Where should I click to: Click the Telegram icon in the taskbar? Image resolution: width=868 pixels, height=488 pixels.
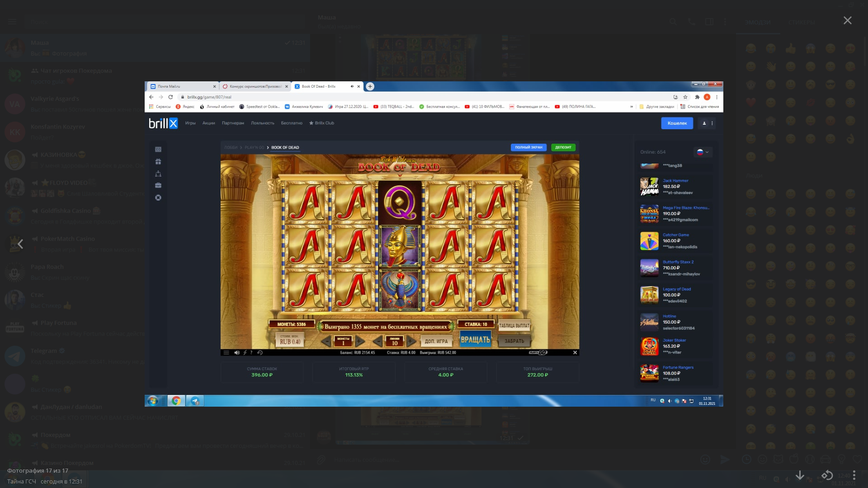pyautogui.click(x=195, y=401)
